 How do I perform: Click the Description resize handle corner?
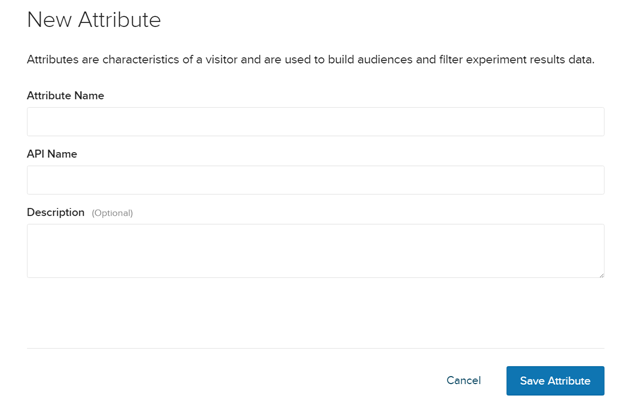pyautogui.click(x=601, y=275)
